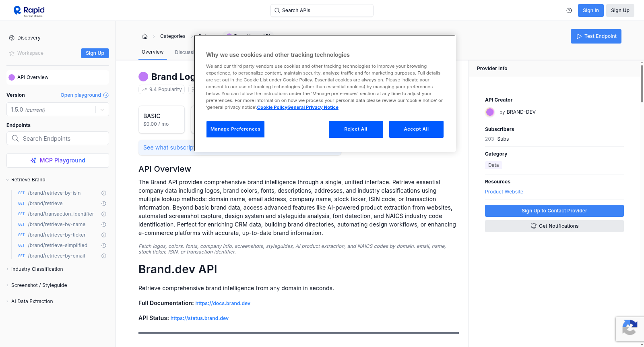Focus the Search Endpoints field
This screenshot has width=644, height=347.
click(58, 138)
